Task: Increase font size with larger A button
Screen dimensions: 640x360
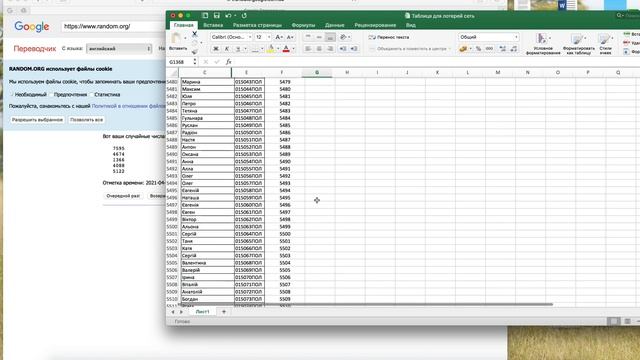Action: tap(279, 37)
